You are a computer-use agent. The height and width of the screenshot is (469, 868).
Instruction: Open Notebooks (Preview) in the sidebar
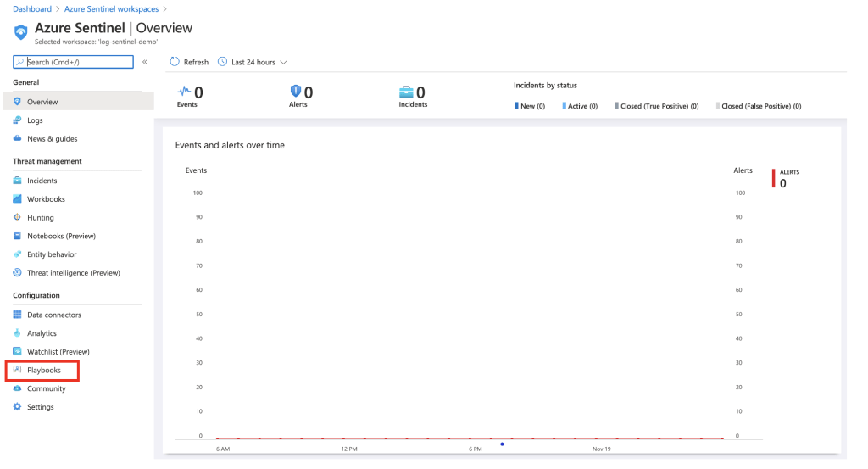61,236
